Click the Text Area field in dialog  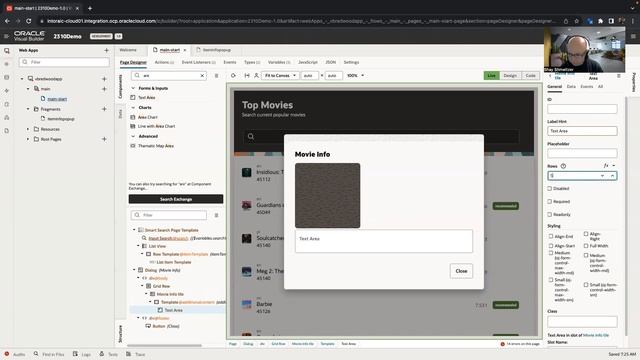(384, 241)
